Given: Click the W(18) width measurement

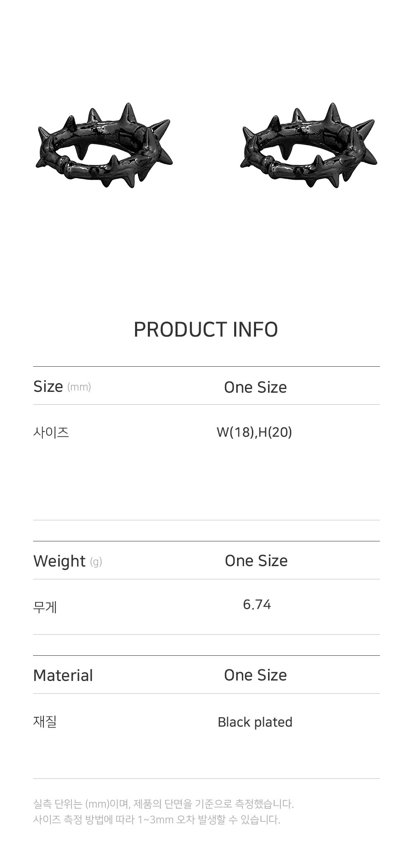Looking at the screenshot, I should click(x=235, y=432).
